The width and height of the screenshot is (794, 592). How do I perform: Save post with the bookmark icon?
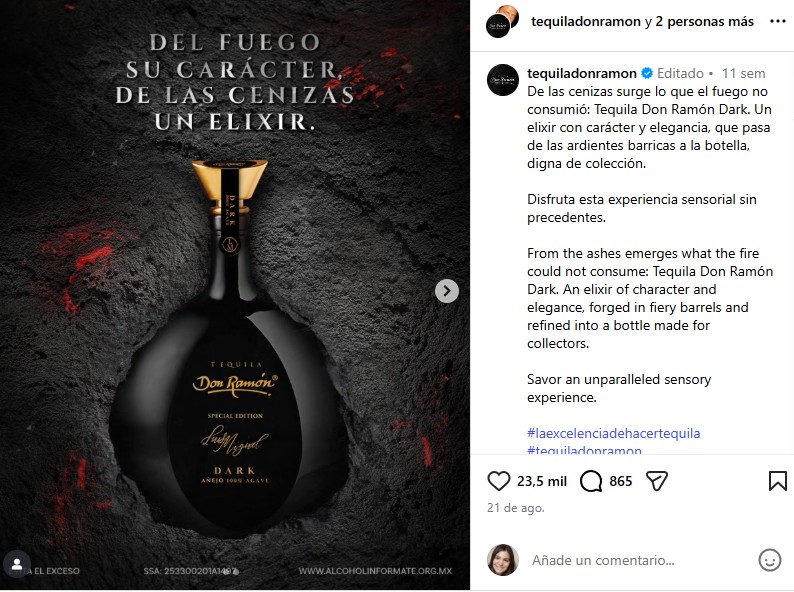pos(777,481)
